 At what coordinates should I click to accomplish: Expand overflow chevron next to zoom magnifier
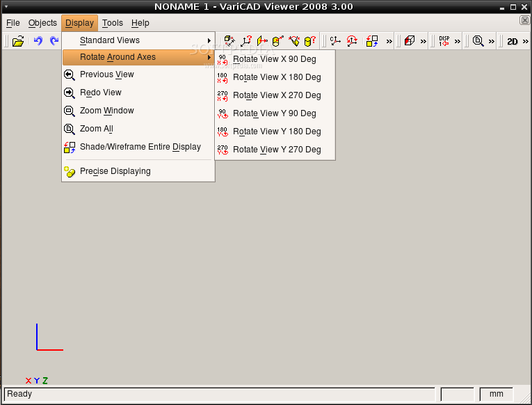click(x=491, y=42)
